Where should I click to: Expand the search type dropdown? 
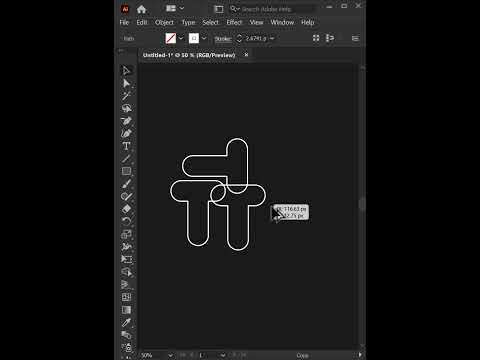coord(235,9)
